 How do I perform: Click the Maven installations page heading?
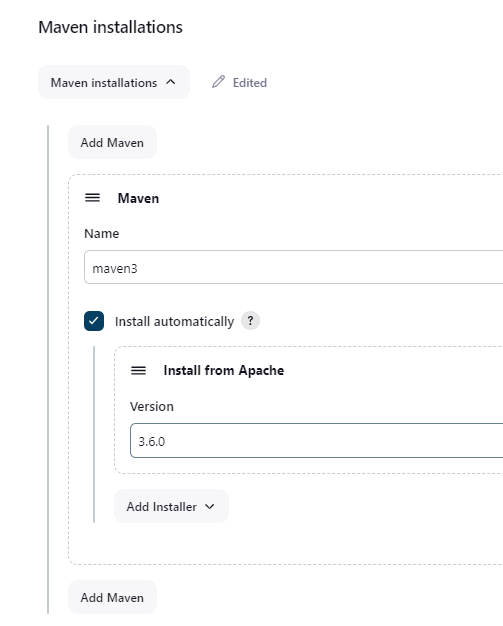tap(111, 27)
